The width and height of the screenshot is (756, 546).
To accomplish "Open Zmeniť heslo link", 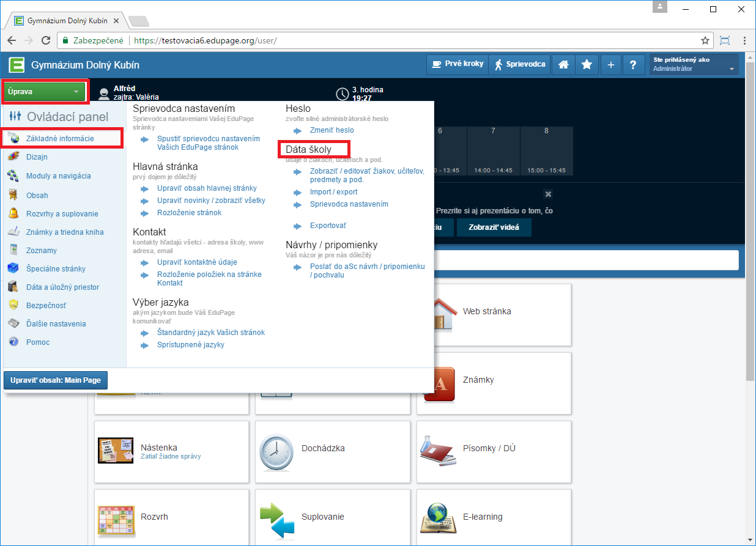I will tap(332, 130).
